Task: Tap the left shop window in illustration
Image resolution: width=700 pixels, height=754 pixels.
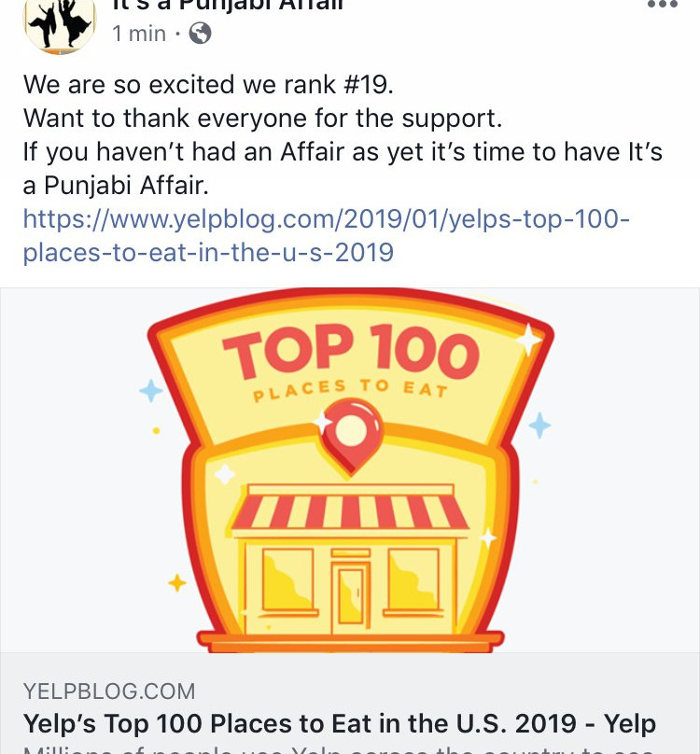Action: coord(287,578)
